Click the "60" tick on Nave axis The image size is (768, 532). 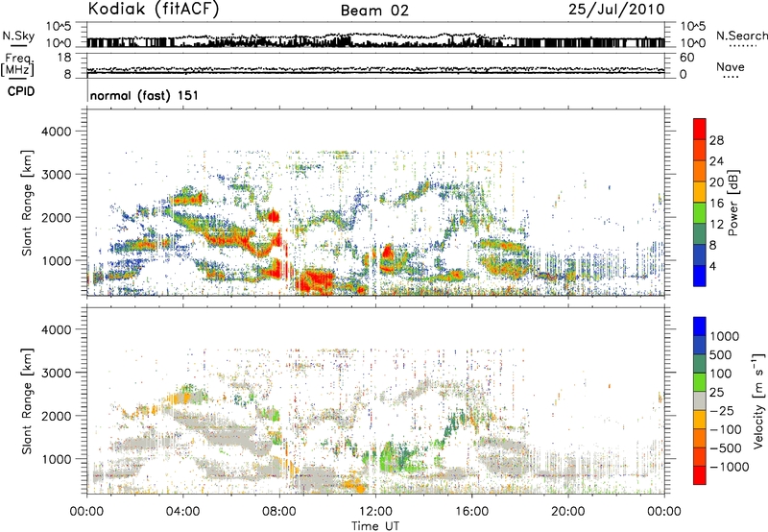coord(686,58)
